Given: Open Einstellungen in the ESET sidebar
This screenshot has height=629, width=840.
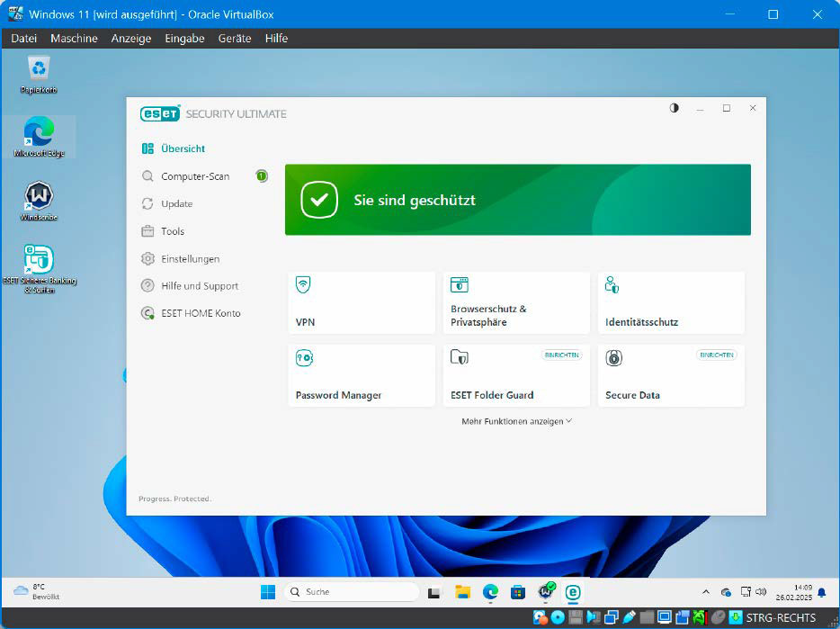Looking at the screenshot, I should coord(180,258).
